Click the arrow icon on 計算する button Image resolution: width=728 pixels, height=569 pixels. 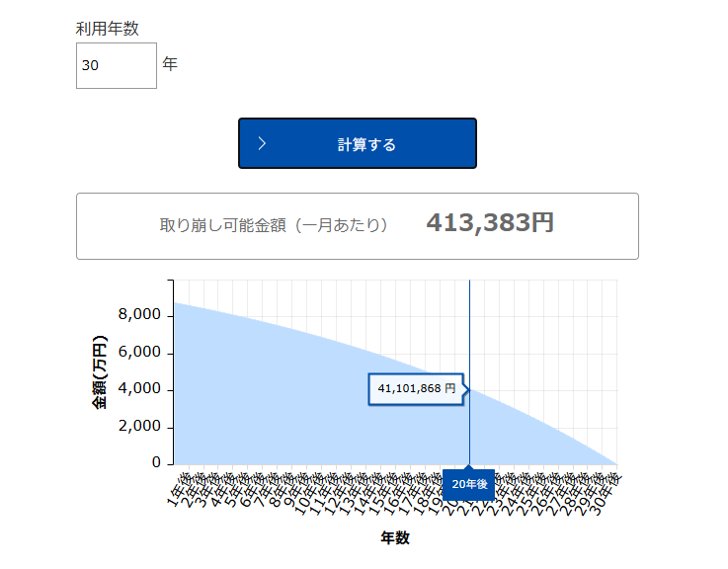point(262,144)
